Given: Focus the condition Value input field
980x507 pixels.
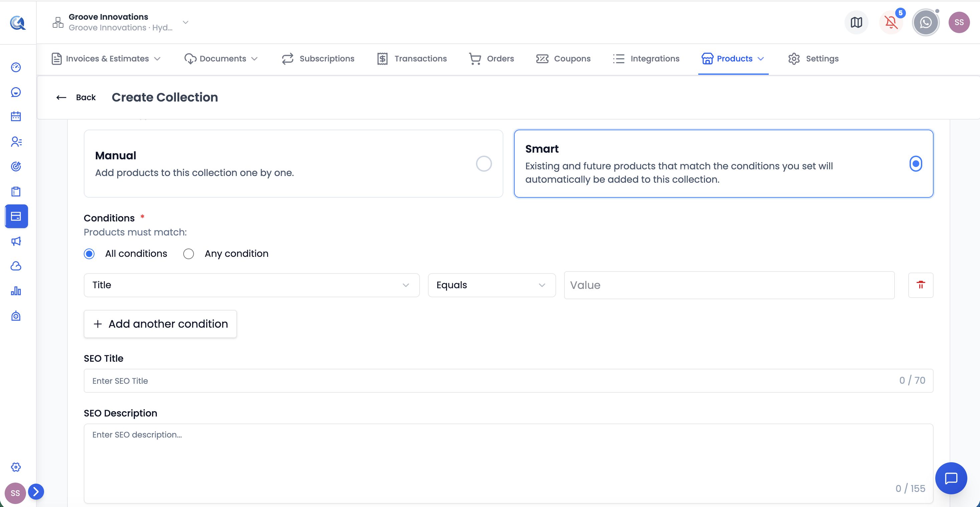Looking at the screenshot, I should click(729, 285).
